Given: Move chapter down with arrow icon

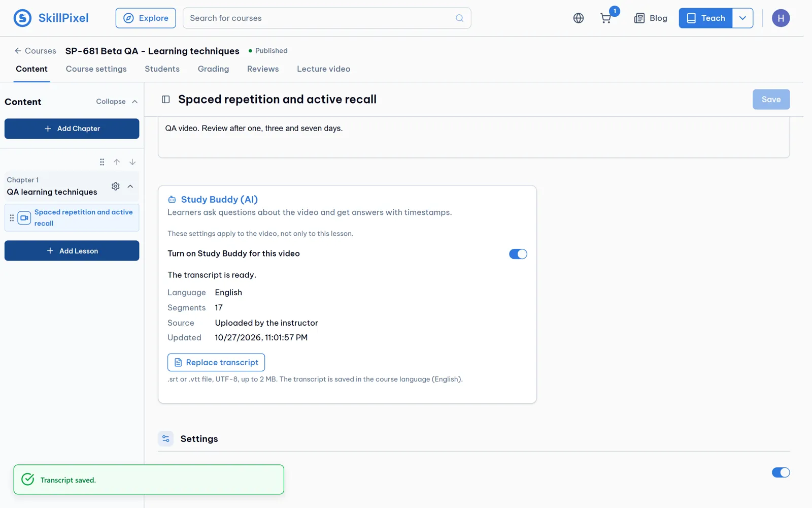Looking at the screenshot, I should tap(132, 162).
